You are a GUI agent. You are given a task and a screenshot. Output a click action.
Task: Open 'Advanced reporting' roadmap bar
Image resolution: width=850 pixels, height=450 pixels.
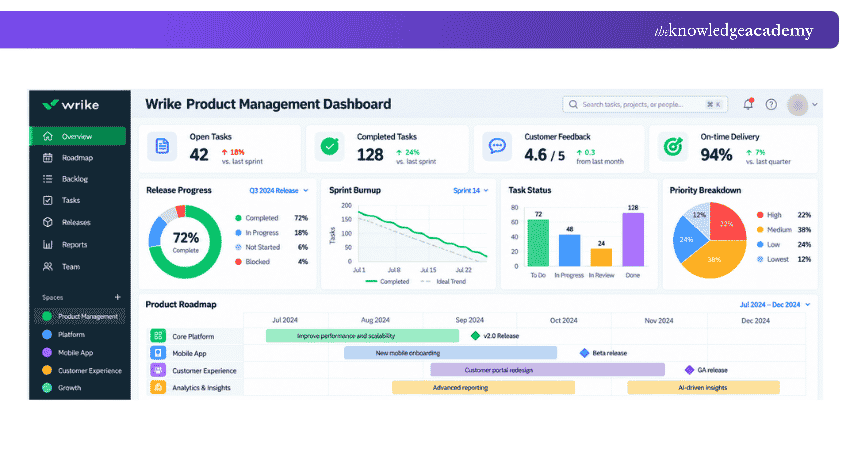pos(483,387)
